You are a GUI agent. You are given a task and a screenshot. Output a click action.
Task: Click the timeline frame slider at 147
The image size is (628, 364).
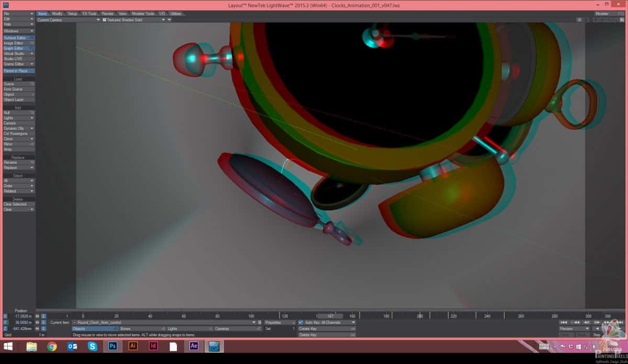(330, 316)
